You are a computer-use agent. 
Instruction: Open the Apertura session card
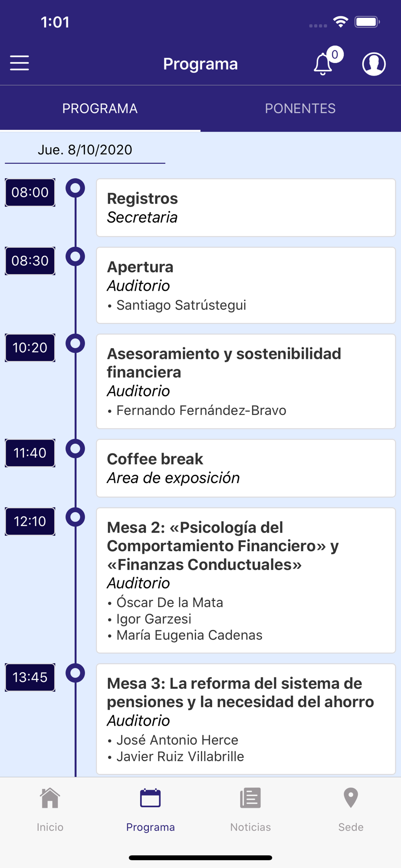click(x=246, y=286)
